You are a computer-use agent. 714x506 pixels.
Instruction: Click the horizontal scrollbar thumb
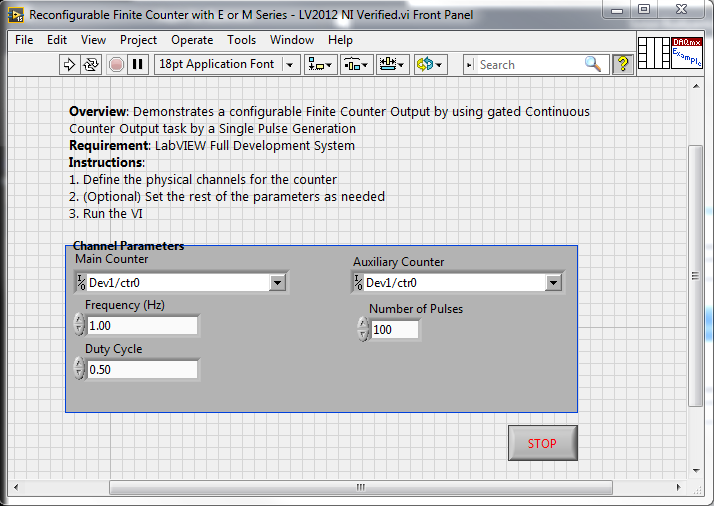point(361,487)
